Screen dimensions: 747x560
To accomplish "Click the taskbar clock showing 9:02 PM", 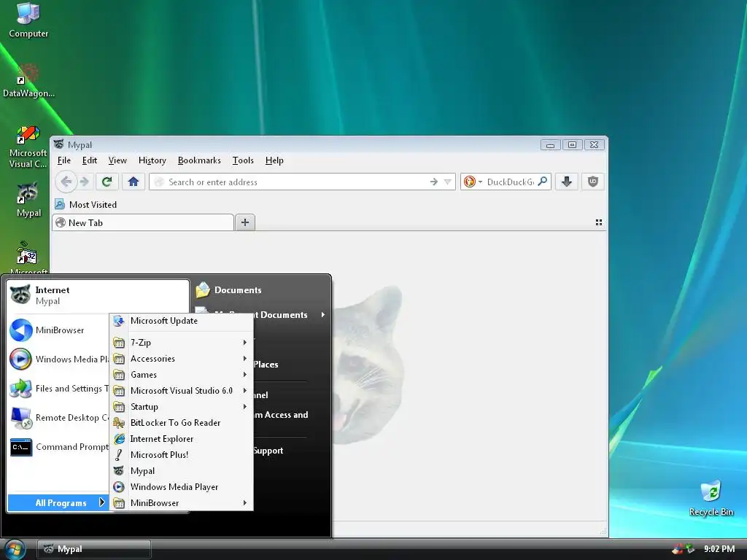I will tap(719, 549).
